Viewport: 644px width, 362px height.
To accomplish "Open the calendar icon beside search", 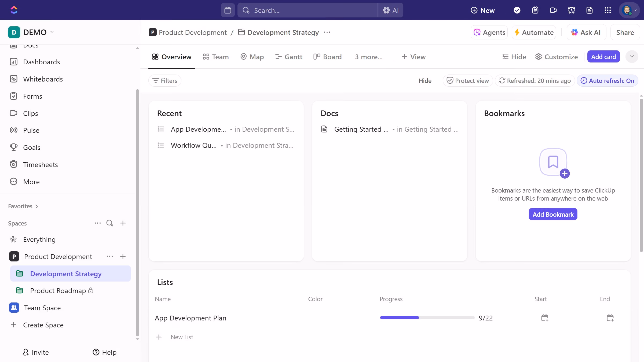I will [228, 10].
